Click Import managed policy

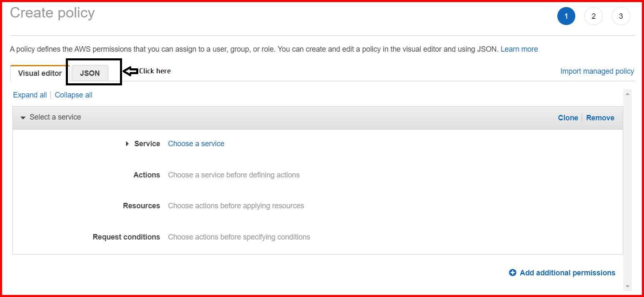(597, 71)
